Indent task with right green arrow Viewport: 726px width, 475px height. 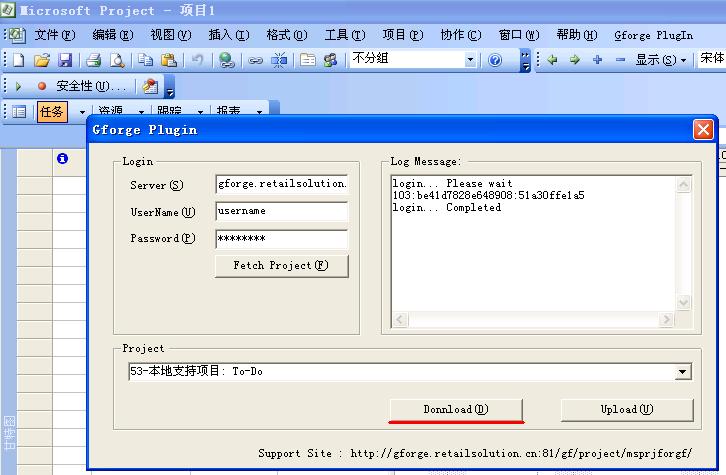[x=575, y=60]
